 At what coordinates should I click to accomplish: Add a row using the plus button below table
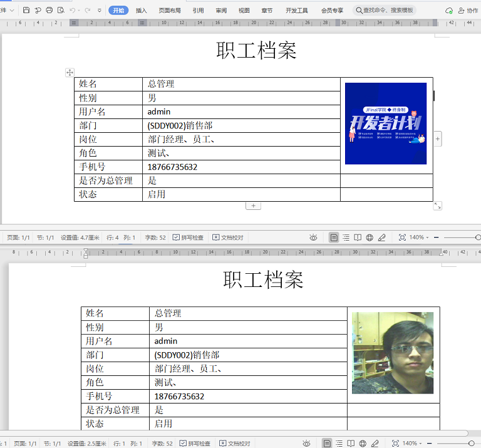253,206
